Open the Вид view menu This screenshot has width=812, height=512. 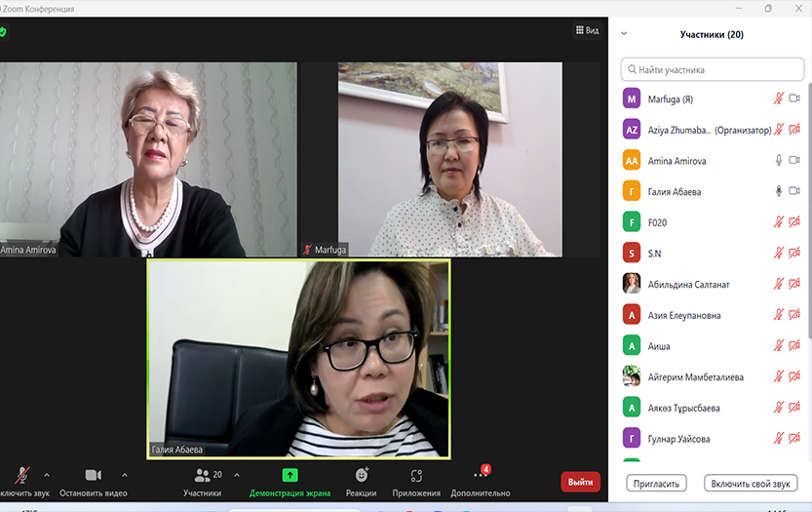click(586, 30)
